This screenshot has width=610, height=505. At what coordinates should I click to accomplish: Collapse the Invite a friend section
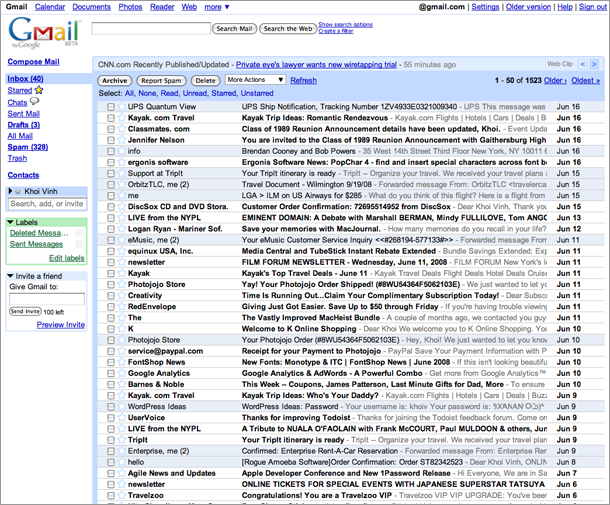pos(11,276)
